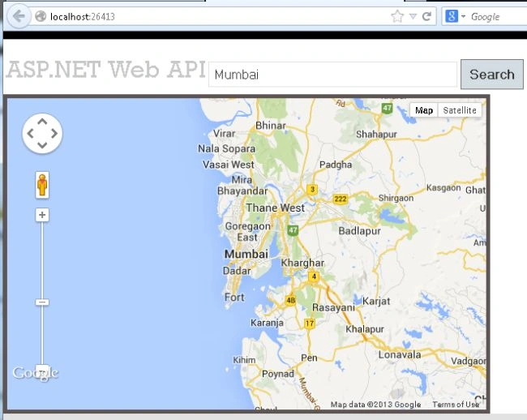
Task: Click the highway 222 shield marker
Action: coord(341,199)
